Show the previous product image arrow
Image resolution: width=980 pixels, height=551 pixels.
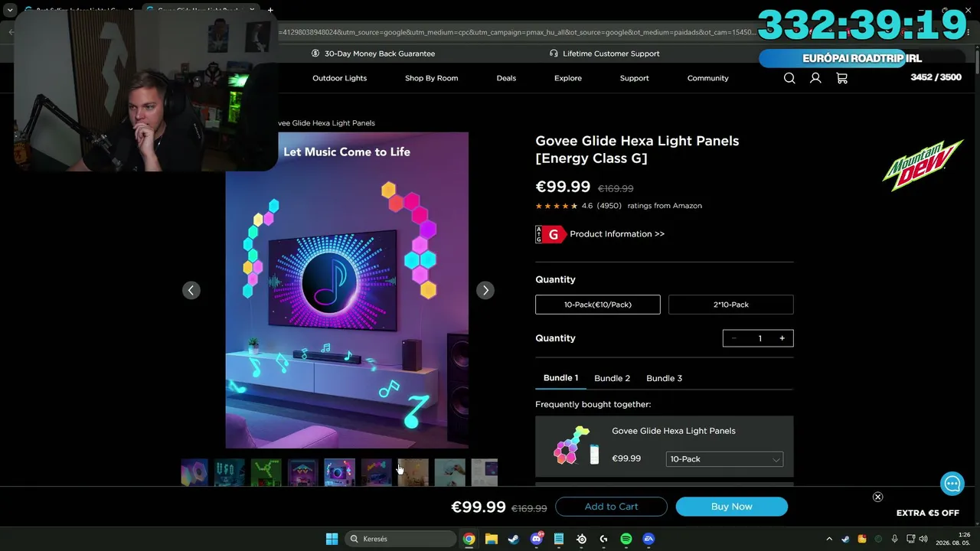point(191,290)
